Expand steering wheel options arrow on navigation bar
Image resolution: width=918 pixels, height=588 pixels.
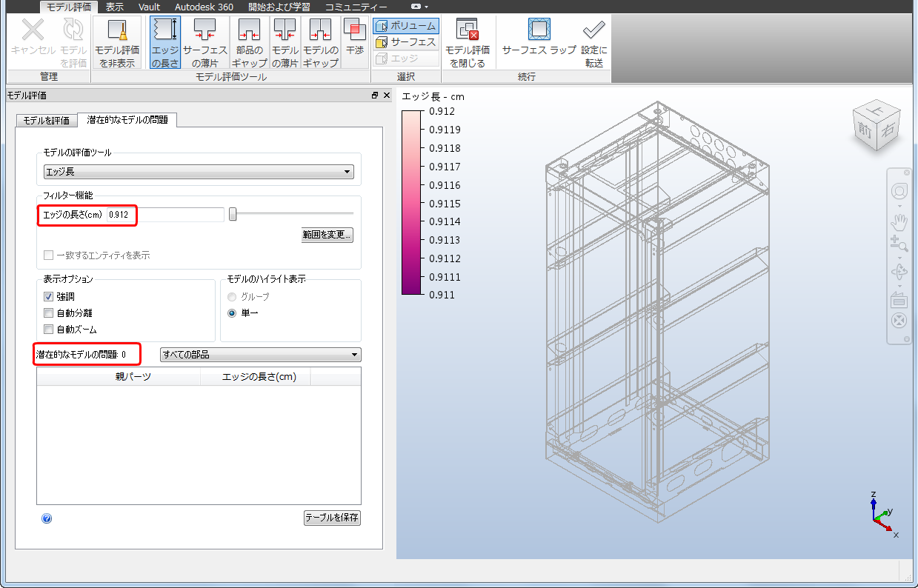[x=899, y=205]
